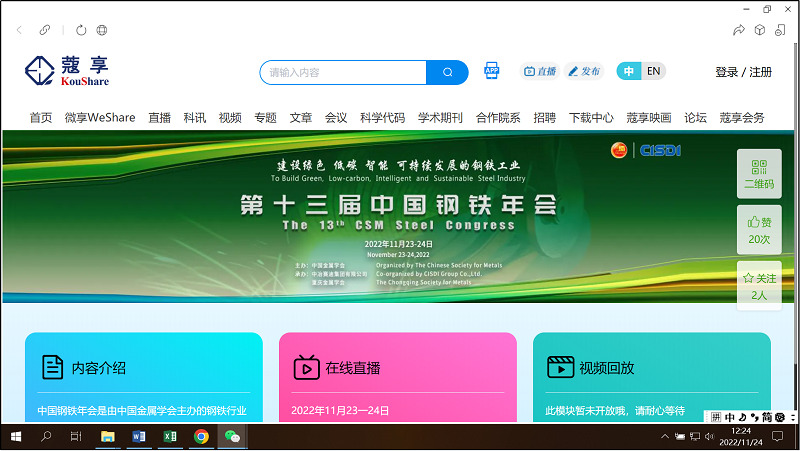Click the 在线直播 TV play icon
Image resolution: width=800 pixels, height=451 pixels.
click(x=306, y=367)
